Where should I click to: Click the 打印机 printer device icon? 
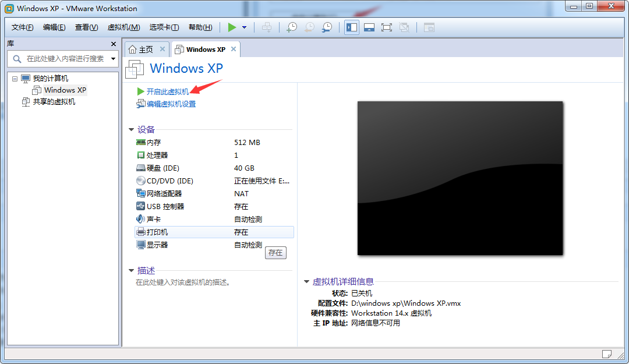[x=140, y=232]
